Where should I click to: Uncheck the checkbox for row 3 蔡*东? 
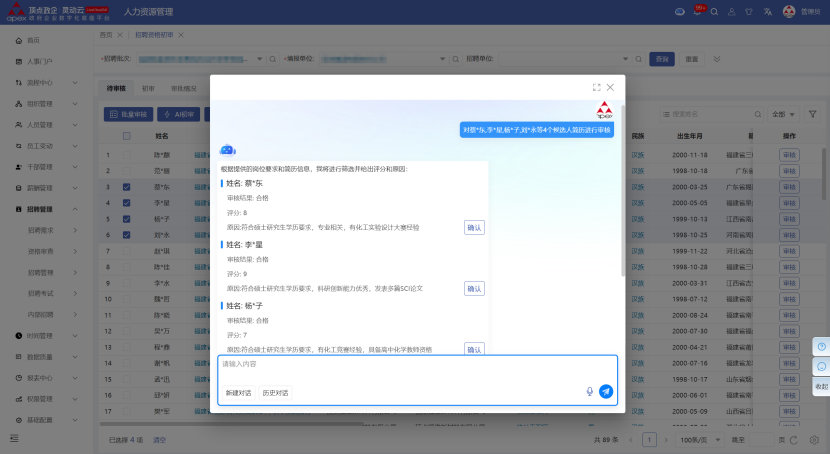click(126, 187)
